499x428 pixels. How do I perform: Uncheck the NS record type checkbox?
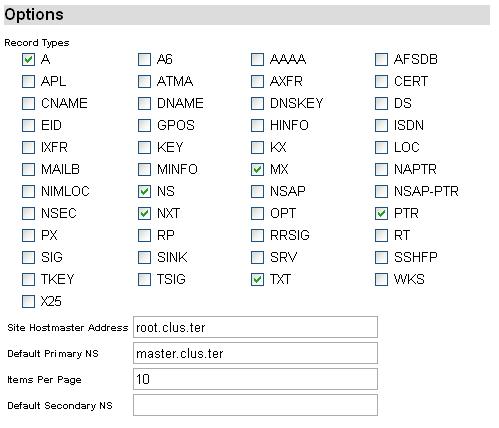pyautogui.click(x=144, y=192)
